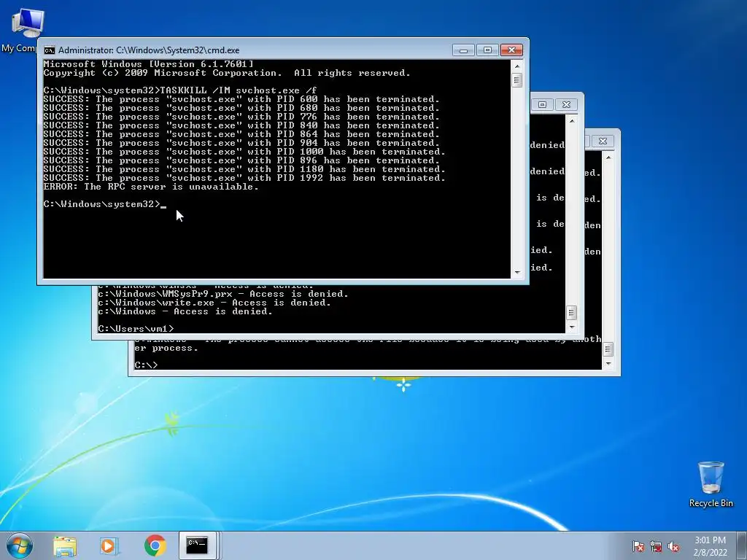
Task: Click the WMSysPr9.prx Access is denied line
Action: [x=223, y=294]
